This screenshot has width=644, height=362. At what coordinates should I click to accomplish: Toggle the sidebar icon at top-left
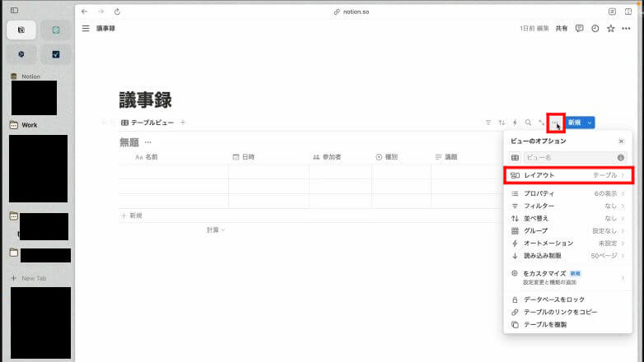(x=14, y=10)
